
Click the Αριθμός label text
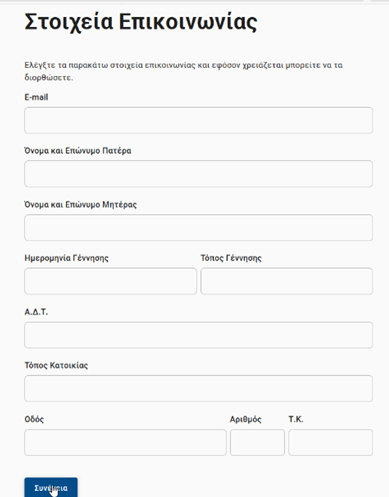(246, 419)
